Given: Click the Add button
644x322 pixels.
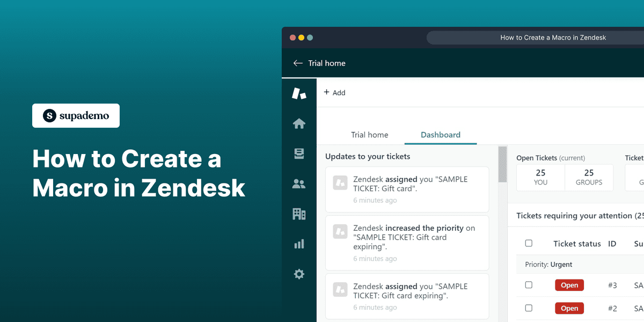Looking at the screenshot, I should [x=334, y=92].
